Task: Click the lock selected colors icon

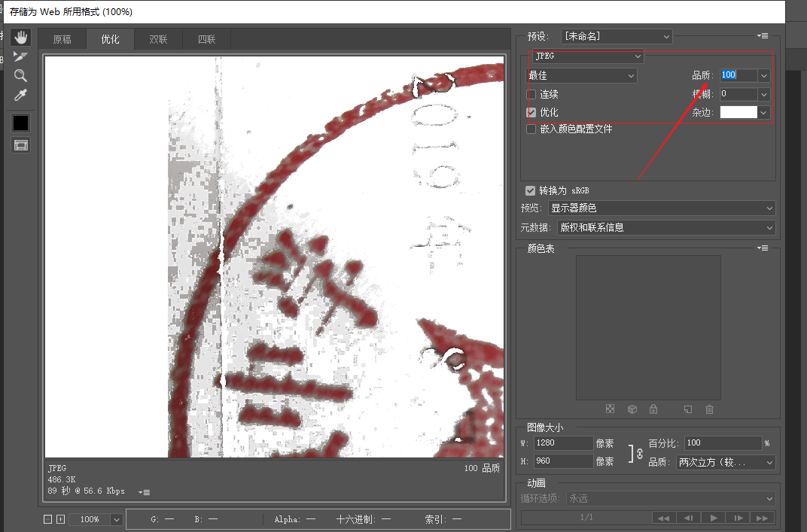Action: [x=653, y=409]
